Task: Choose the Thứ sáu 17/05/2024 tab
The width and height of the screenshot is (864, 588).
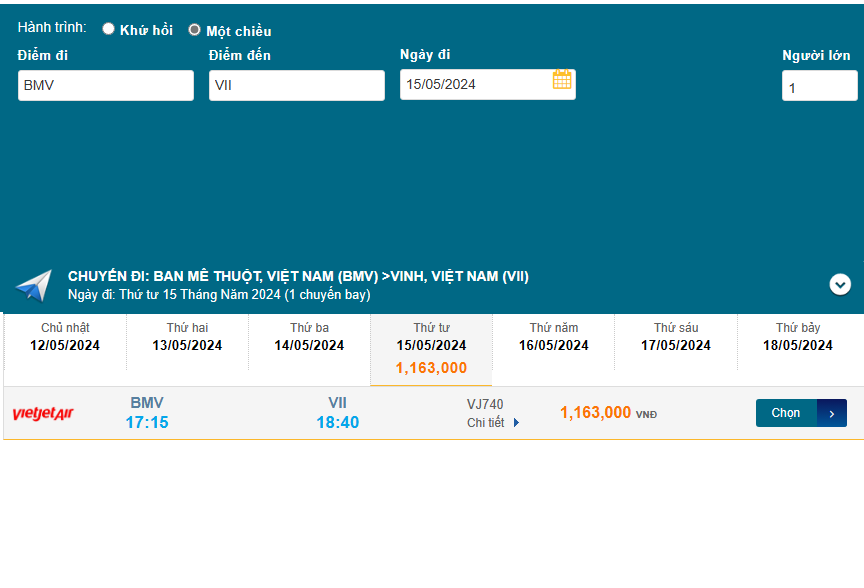Action: point(676,337)
